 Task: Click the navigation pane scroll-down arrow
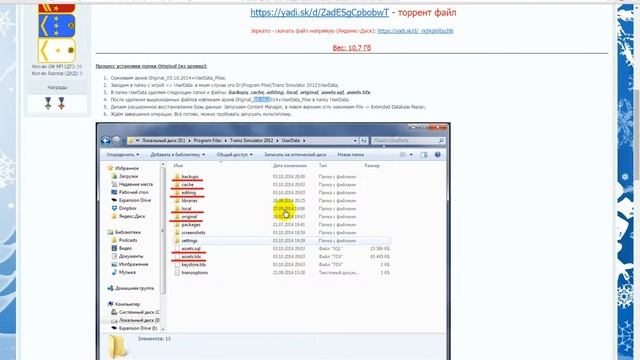(x=163, y=329)
